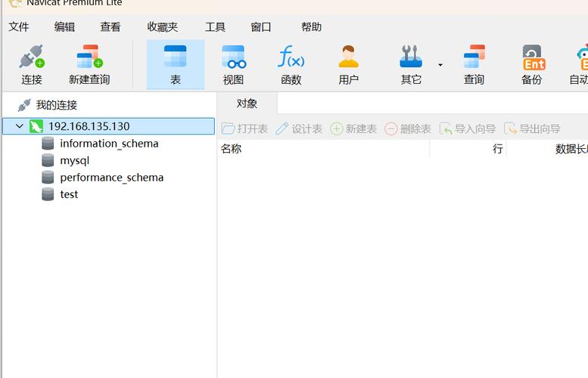Click the test database icon
The height and width of the screenshot is (378, 588).
[x=48, y=194]
